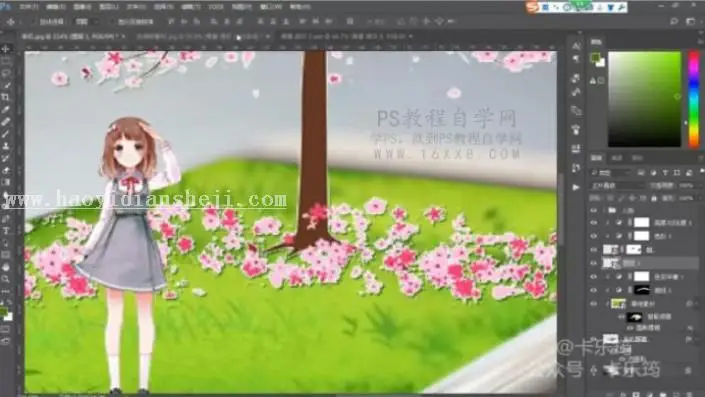Screen dimensions: 705x397
Task: Hide the top group folder layer
Action: pyautogui.click(x=594, y=210)
